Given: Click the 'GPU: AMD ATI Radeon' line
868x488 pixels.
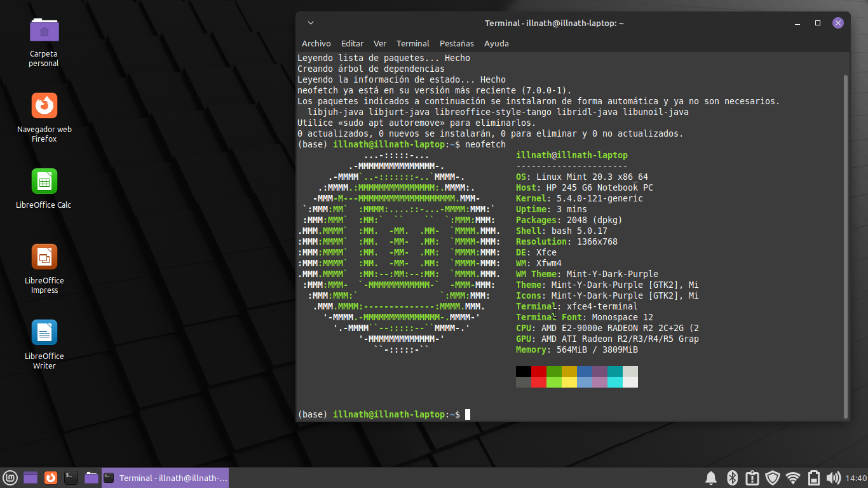Looking at the screenshot, I should (x=607, y=339).
